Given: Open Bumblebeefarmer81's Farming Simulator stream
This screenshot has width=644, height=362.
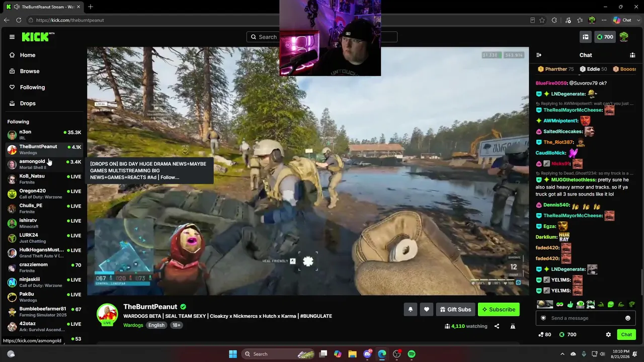Looking at the screenshot, I should pos(44,312).
